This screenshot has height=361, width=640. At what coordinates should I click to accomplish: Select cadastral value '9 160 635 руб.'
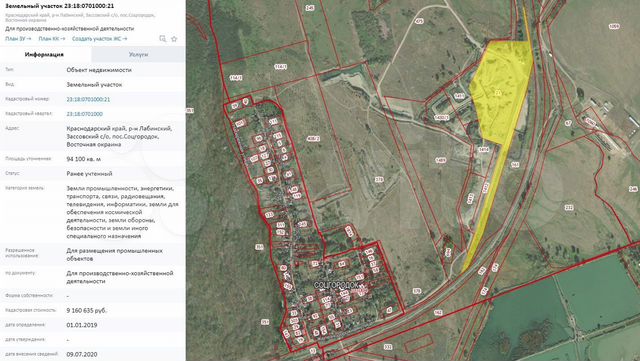87,310
